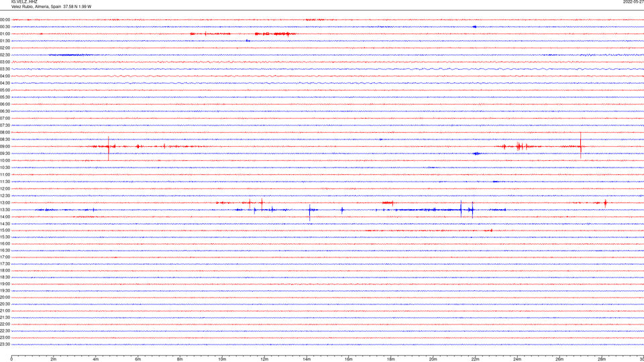Select the 16:00 trace time label
Image resolution: width=644 pixels, height=362 pixels.
5,244
